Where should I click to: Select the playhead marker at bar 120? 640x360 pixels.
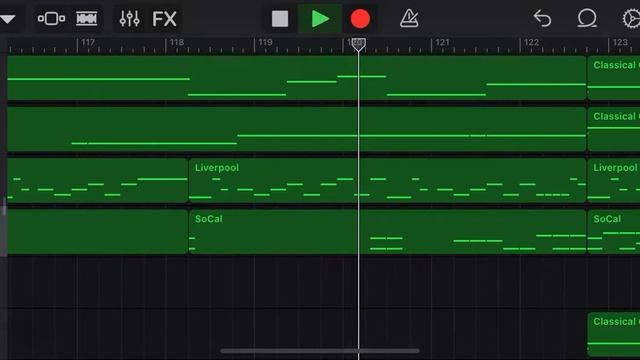358,44
